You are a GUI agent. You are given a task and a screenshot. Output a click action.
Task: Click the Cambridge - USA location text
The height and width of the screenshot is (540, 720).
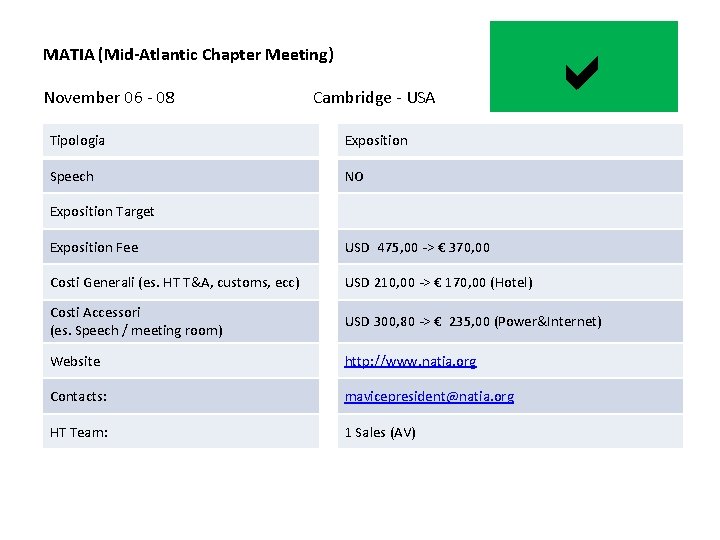(374, 98)
